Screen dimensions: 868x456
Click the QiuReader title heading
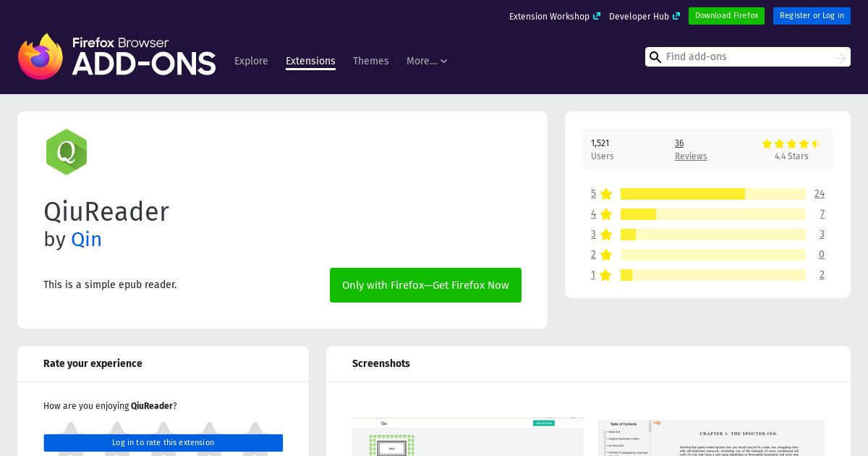(x=106, y=212)
